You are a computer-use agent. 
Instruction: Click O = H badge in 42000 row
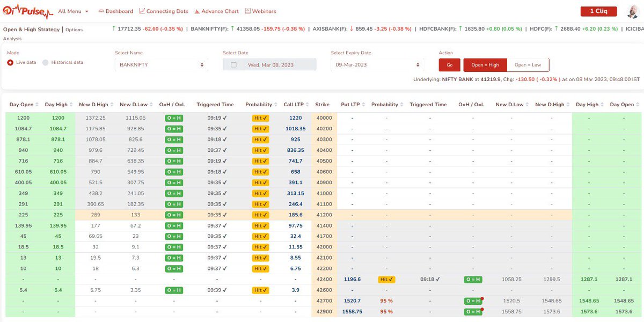174,247
